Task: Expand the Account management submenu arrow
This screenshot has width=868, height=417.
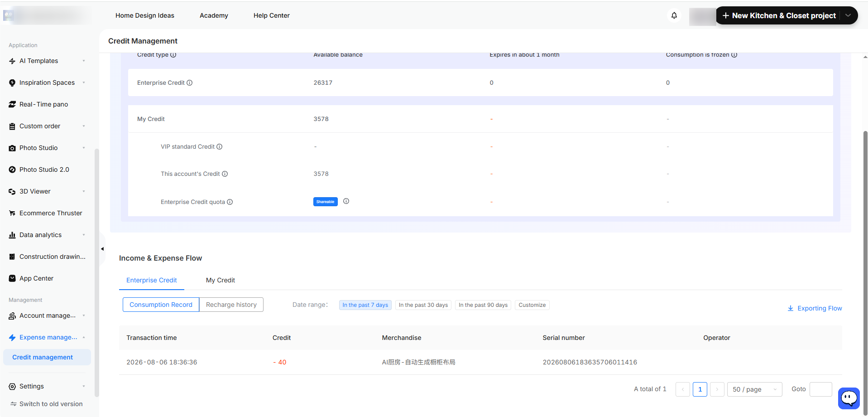Action: [x=84, y=316]
